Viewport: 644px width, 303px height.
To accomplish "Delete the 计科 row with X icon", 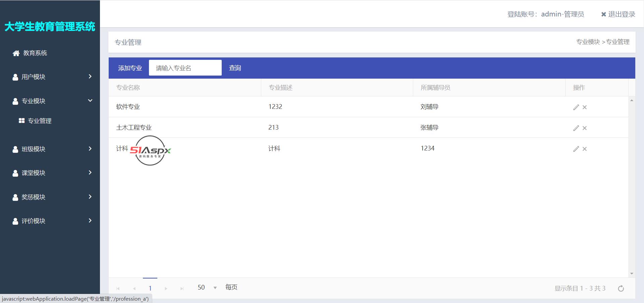I will point(585,149).
